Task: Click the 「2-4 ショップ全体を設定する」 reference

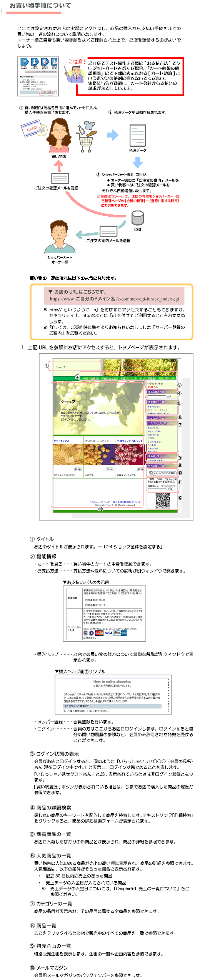Action: 133,546
